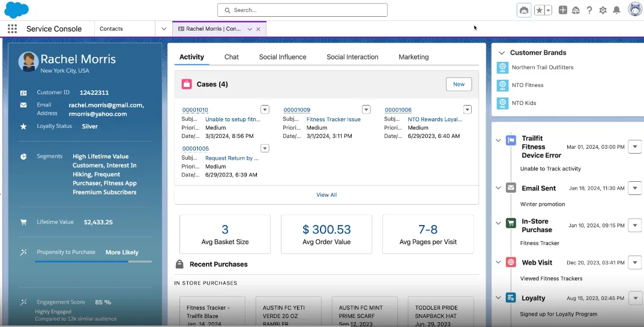Image resolution: width=644 pixels, height=327 pixels.
Task: Collapse the Trailfit Fitness Device Error entry
Action: (x=498, y=140)
